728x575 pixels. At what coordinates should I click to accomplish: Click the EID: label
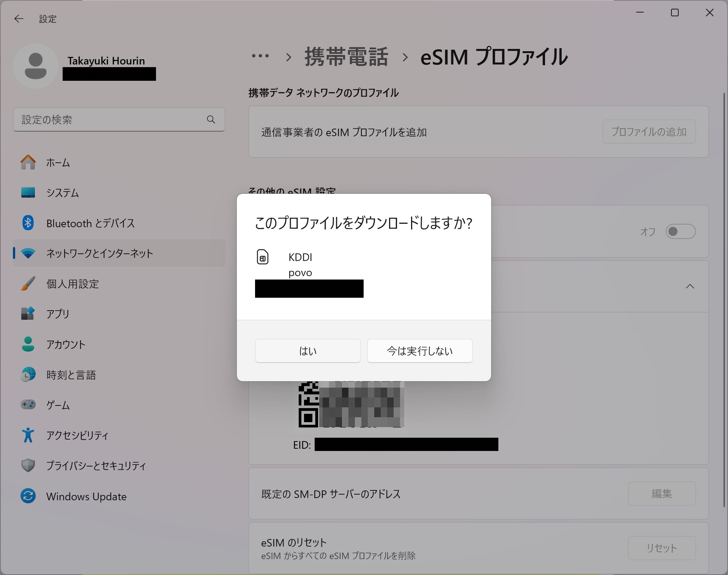302,445
